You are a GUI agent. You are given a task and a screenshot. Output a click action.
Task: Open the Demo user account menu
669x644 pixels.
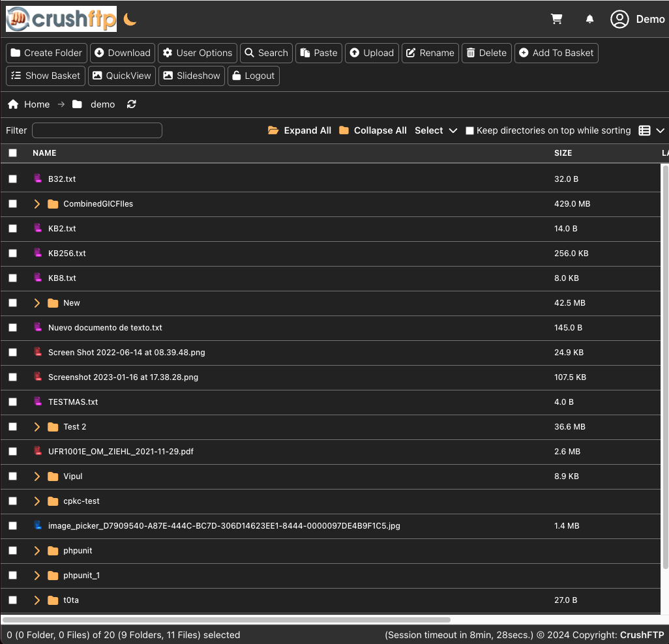(638, 19)
